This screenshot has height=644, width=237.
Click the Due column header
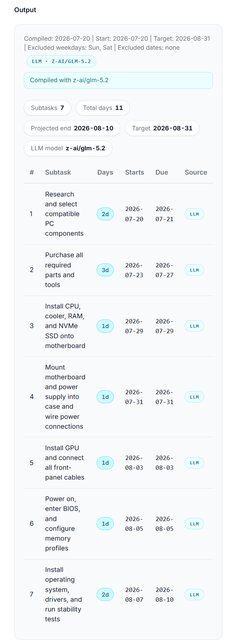(162, 172)
